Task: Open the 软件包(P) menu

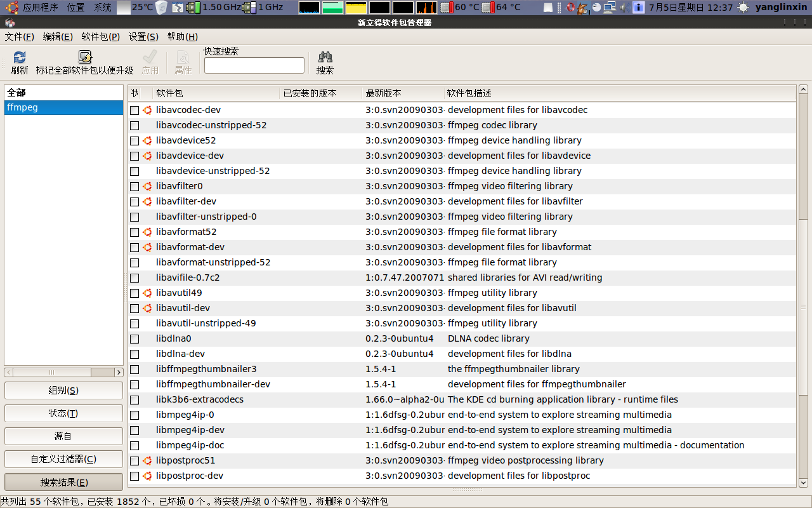Action: tap(100, 37)
